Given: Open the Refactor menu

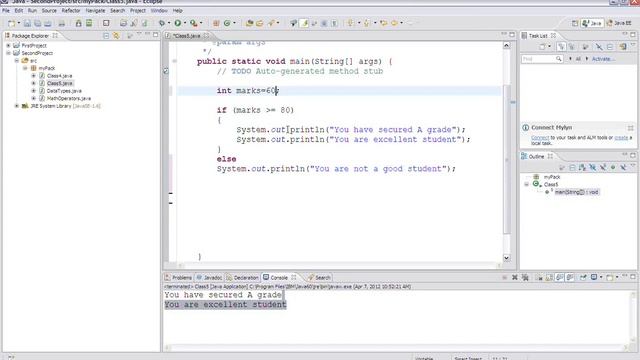Looking at the screenshot, I should click(x=71, y=11).
